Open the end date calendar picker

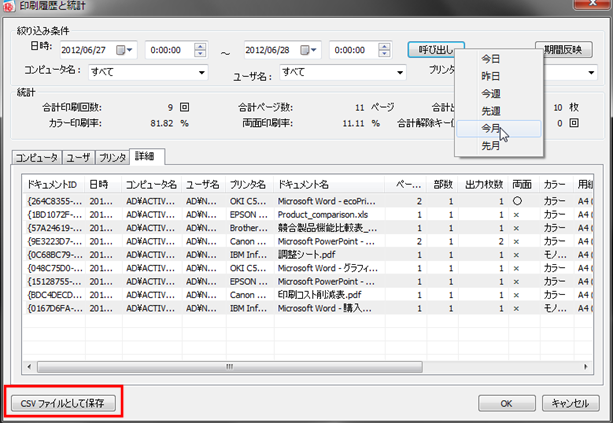pos(309,50)
